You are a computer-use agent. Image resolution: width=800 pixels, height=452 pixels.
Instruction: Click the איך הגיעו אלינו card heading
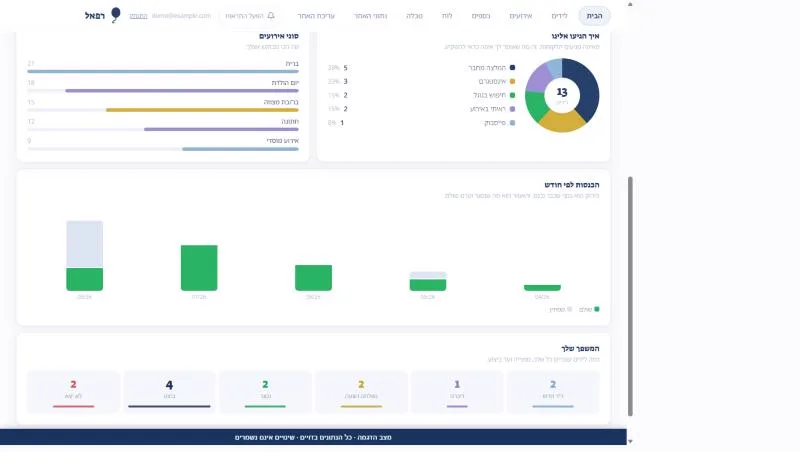(575, 36)
